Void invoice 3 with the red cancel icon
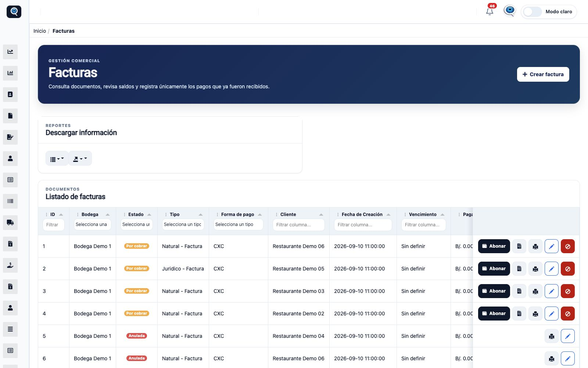The height and width of the screenshot is (368, 588). tap(568, 291)
